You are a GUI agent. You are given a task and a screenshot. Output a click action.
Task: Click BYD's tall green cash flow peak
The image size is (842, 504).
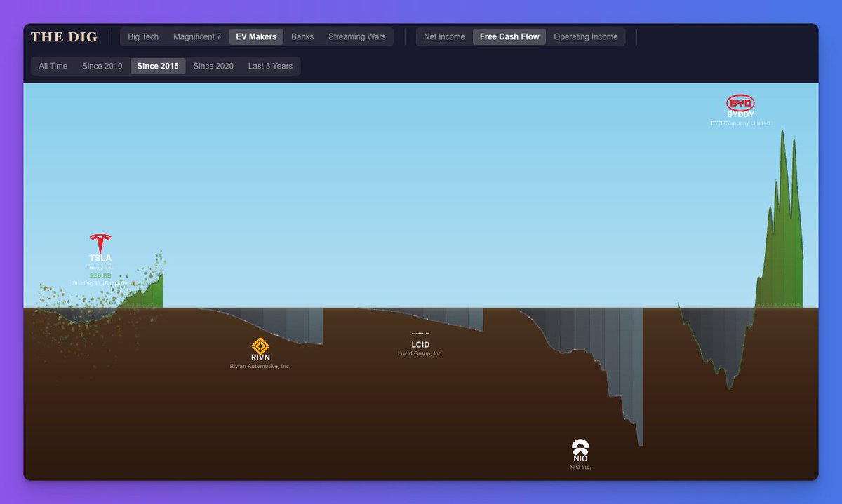pyautogui.click(x=782, y=231)
